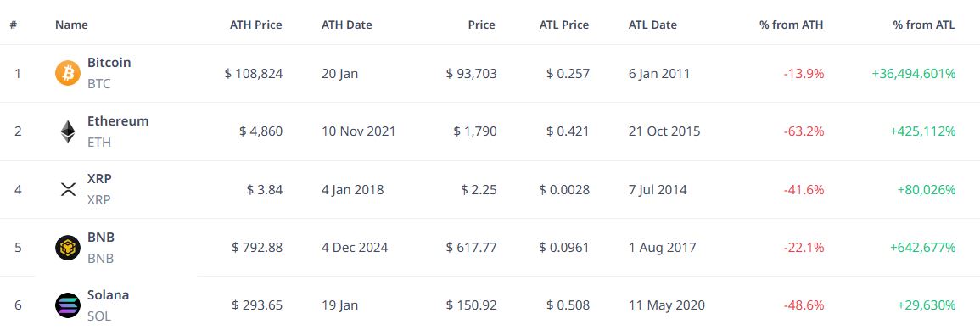Open the XRP coin name link
This screenshot has width=980, height=330.
pyautogui.click(x=99, y=179)
